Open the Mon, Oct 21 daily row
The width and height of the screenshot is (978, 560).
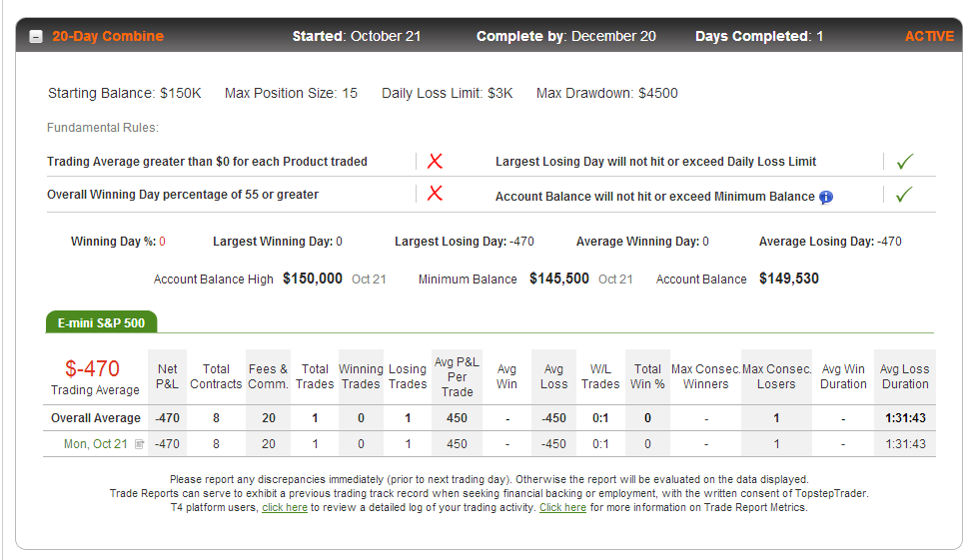[489, 444]
